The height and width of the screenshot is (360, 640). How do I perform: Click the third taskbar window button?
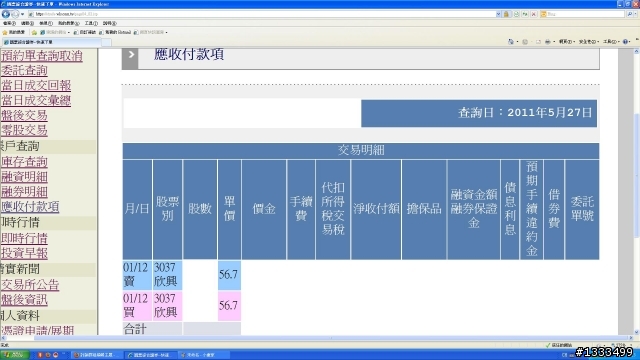(203, 355)
